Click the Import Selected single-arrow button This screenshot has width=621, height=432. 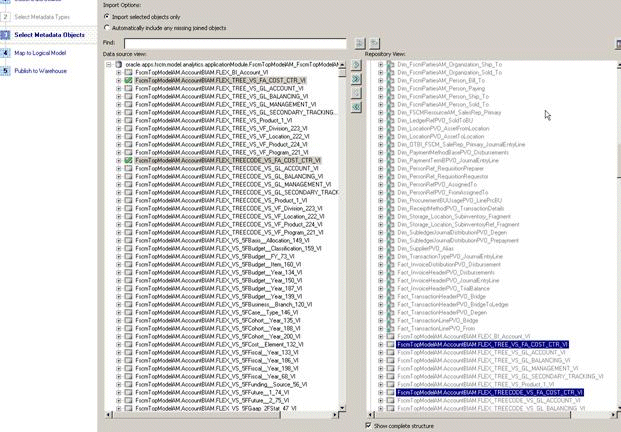click(x=356, y=65)
